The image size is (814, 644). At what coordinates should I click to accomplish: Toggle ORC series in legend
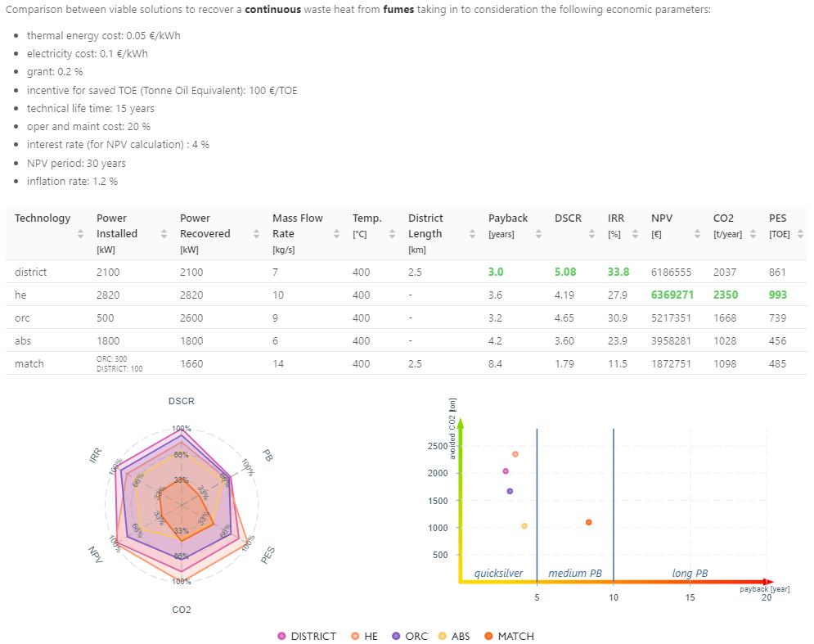coord(410,636)
